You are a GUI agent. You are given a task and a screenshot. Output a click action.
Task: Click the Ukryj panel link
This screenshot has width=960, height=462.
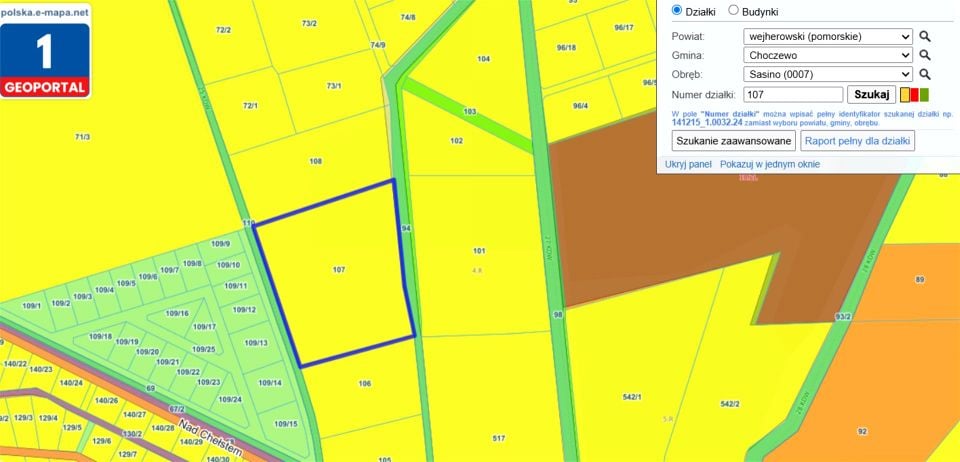[688, 164]
